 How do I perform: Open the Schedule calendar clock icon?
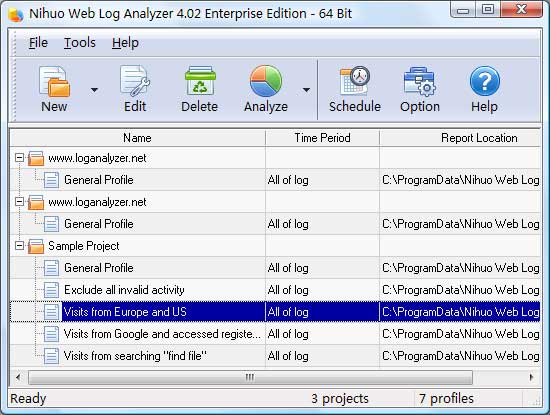click(355, 80)
